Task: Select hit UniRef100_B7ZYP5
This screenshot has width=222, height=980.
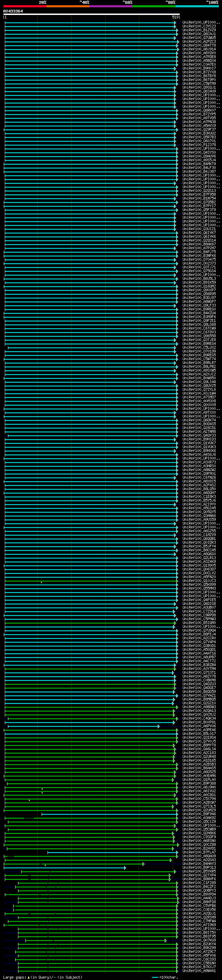Action: (x=199, y=114)
